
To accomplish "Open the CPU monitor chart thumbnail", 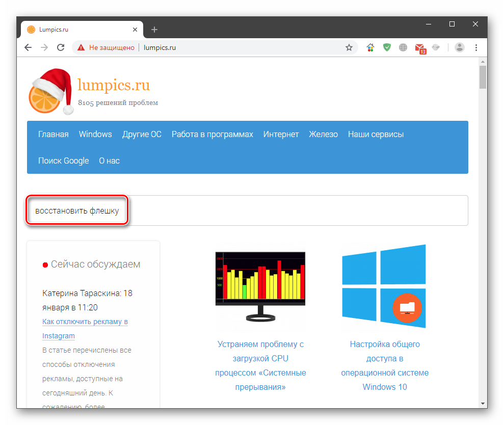I will tap(260, 287).
